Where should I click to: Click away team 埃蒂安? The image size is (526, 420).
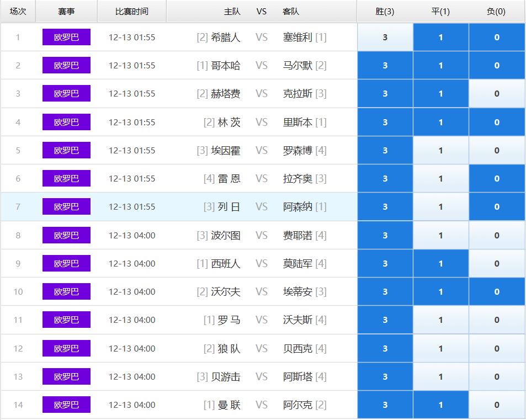click(297, 292)
